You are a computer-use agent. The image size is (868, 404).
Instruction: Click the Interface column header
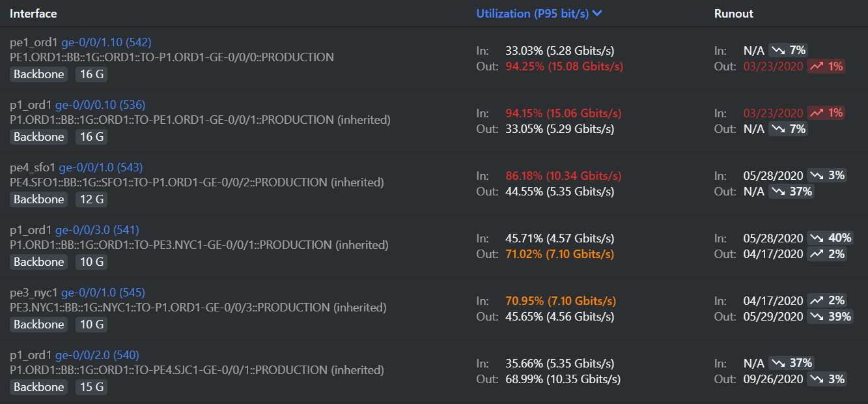point(33,14)
